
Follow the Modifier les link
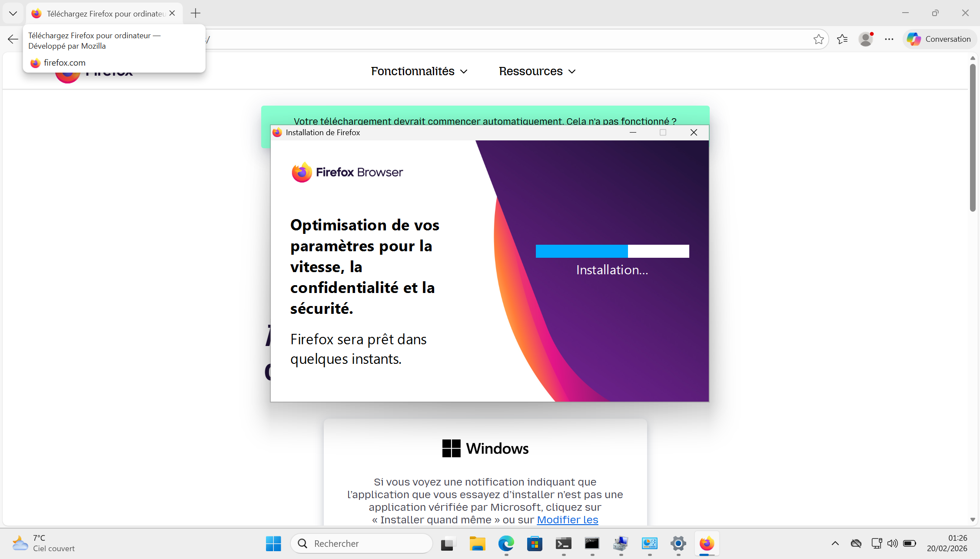click(568, 519)
